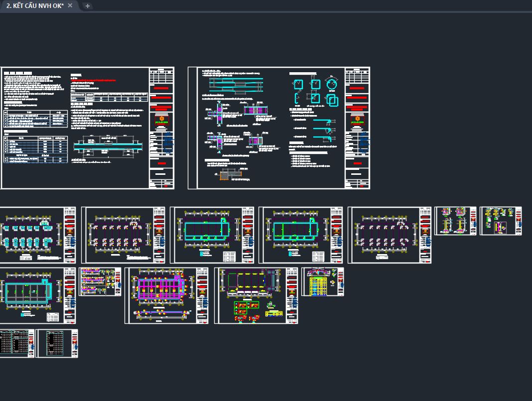
Task: Open a new drawing tab with plus button
Action: (88, 6)
